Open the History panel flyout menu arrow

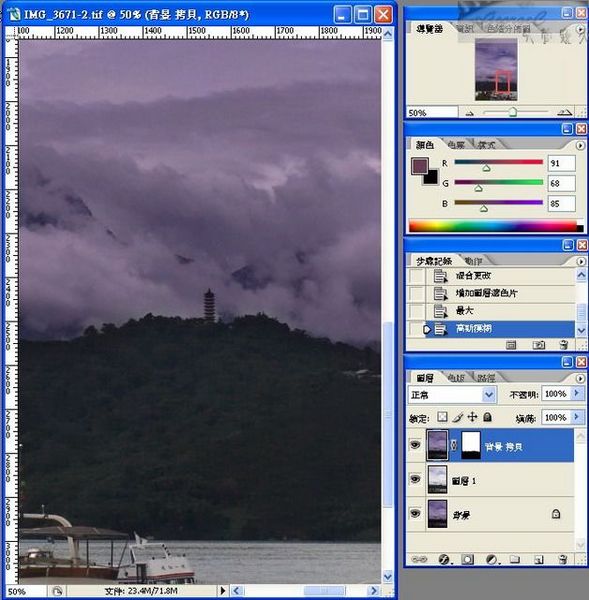tap(580, 261)
